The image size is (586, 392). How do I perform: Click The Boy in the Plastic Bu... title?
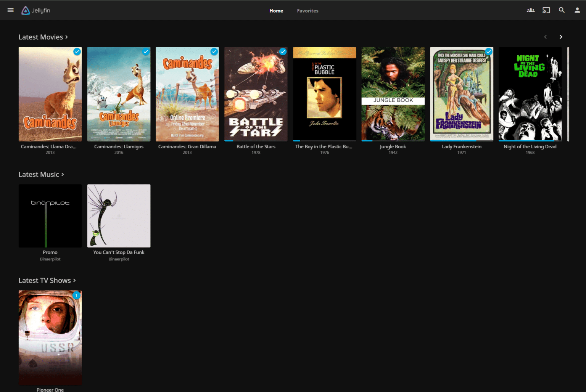324,146
